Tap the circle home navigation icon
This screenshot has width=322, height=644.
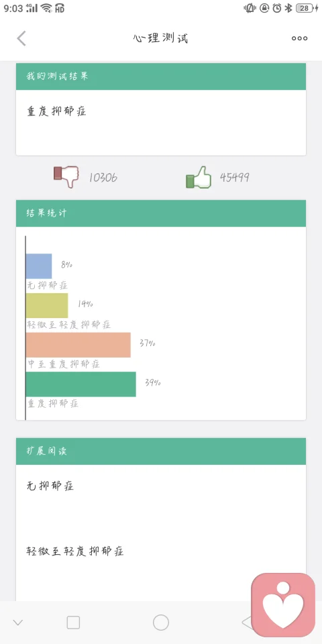point(161,623)
